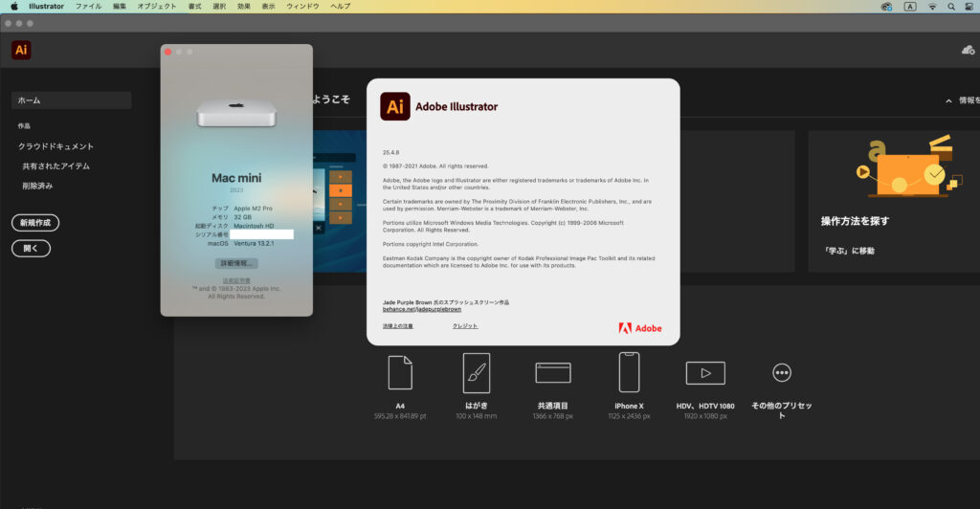Select the A4 document preset icon

400,372
